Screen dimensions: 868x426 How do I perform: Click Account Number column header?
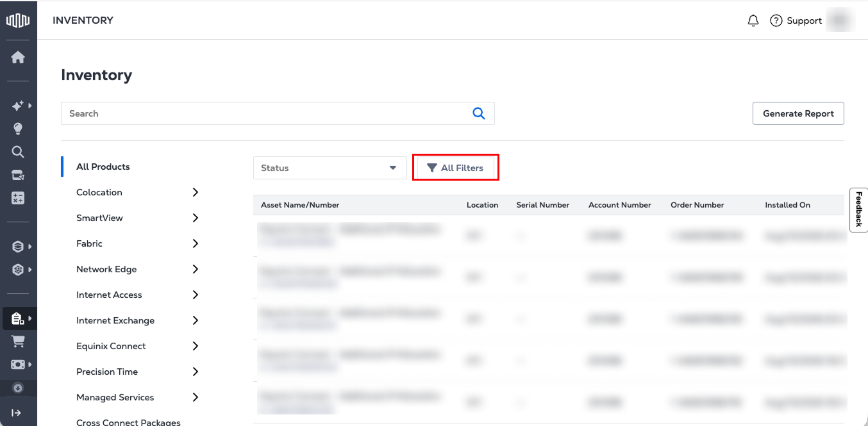click(620, 205)
